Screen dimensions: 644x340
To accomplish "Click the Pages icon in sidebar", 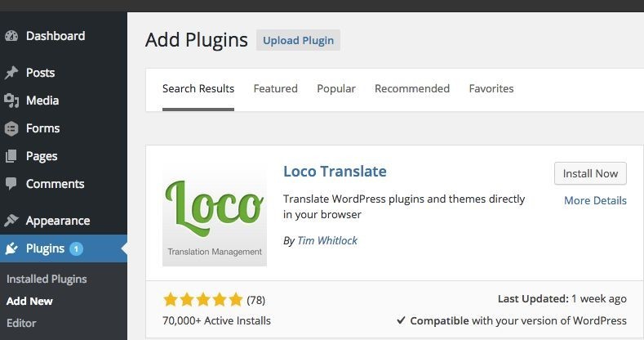I will pos(11,156).
